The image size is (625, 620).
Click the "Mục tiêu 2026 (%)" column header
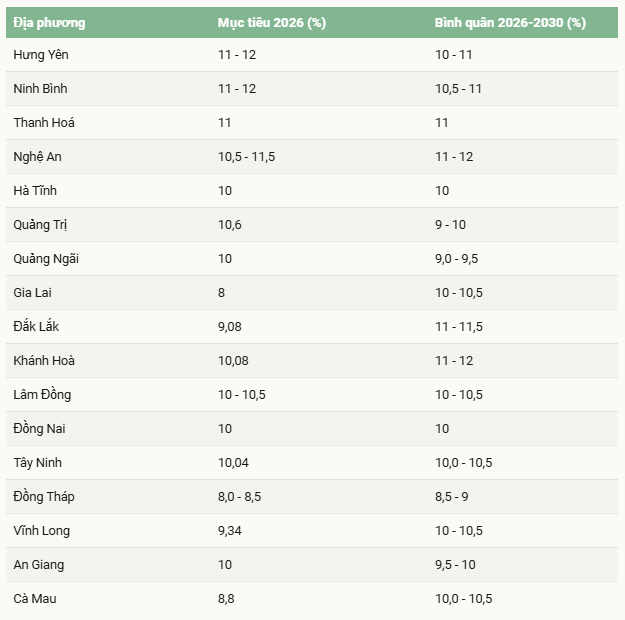tap(271, 22)
